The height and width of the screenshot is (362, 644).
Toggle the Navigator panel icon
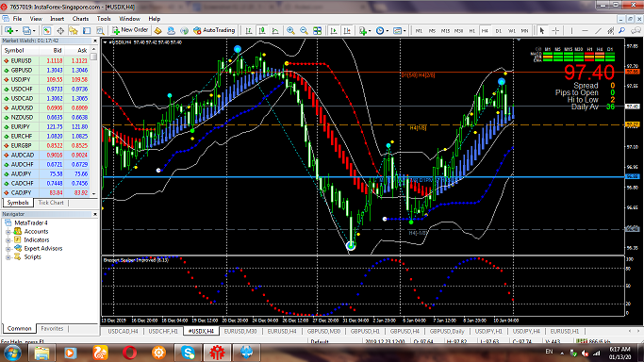point(74,31)
